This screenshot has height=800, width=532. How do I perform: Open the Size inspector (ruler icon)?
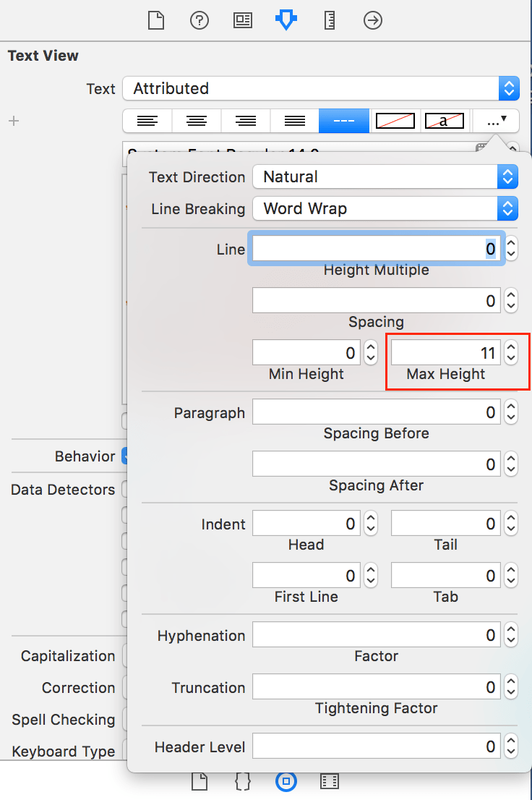(329, 20)
